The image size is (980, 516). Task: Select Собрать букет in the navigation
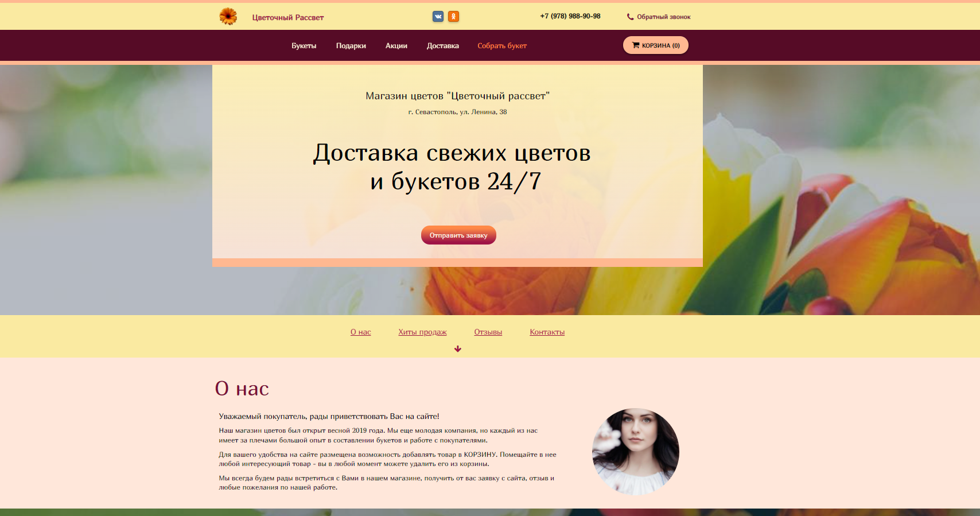click(501, 46)
